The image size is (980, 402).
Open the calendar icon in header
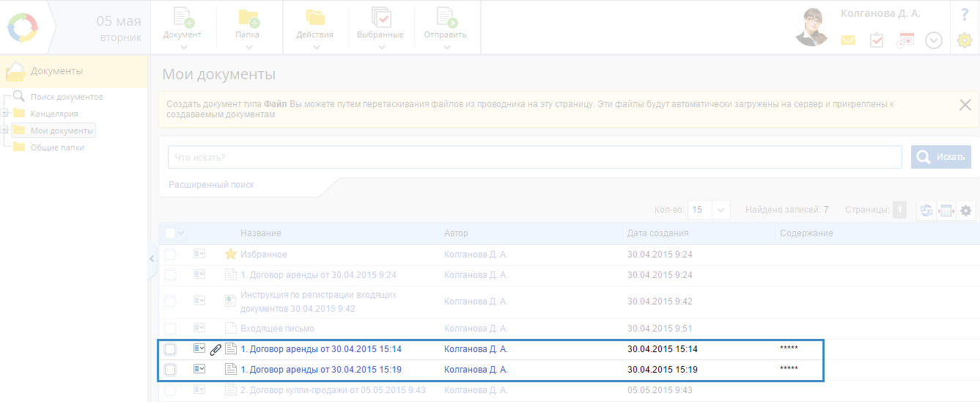(x=905, y=40)
